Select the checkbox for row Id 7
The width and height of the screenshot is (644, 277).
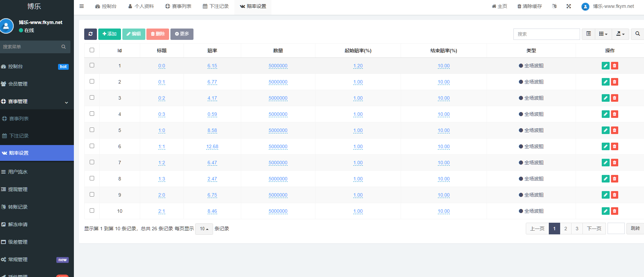click(x=92, y=162)
